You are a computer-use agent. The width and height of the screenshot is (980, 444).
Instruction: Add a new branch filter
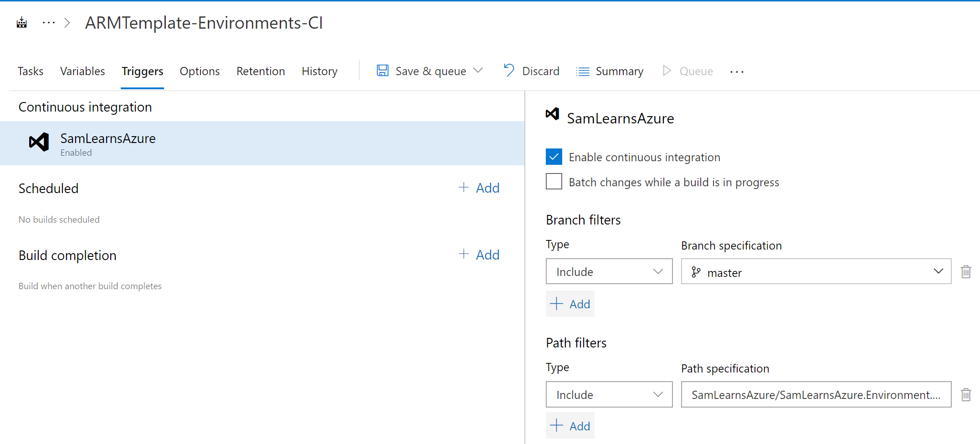tap(570, 304)
